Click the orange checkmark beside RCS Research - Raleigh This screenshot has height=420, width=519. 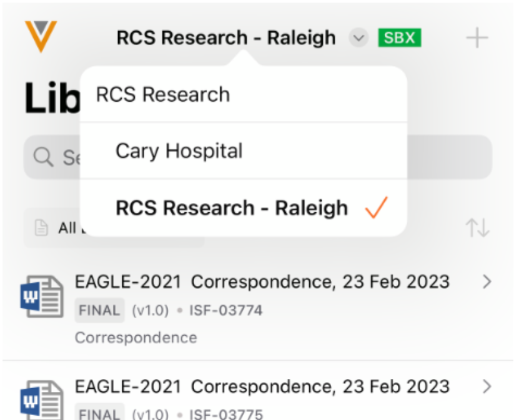[377, 208]
